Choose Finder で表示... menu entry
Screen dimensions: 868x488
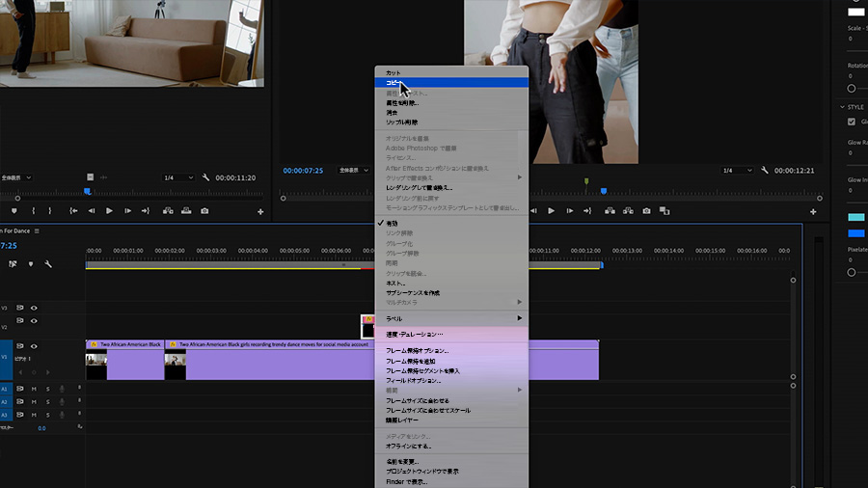pos(451,482)
